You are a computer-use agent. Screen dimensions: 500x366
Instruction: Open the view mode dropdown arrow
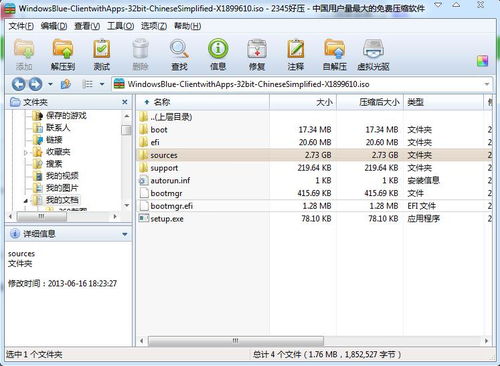102,84
